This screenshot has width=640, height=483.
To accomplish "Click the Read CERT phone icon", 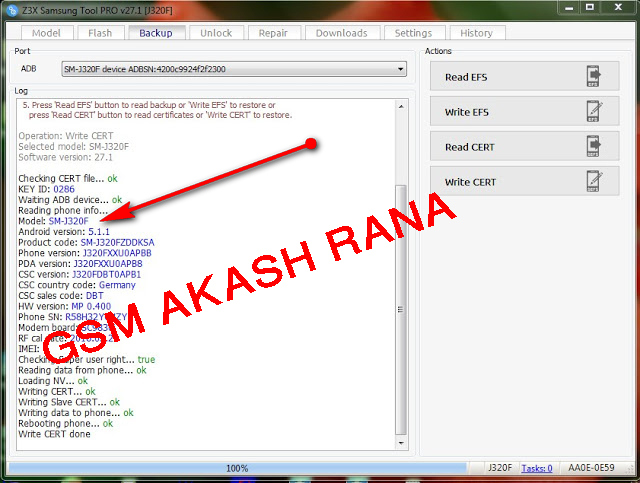I will click(x=593, y=146).
